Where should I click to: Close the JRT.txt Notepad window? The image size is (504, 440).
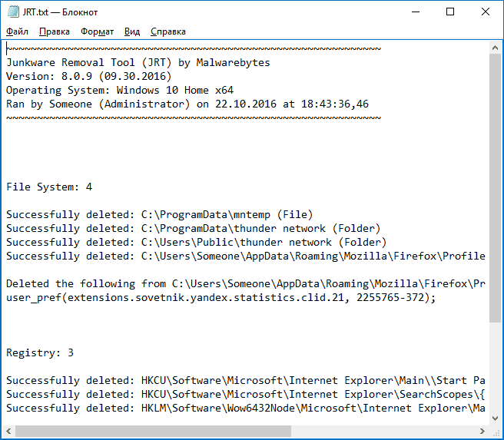tap(486, 12)
